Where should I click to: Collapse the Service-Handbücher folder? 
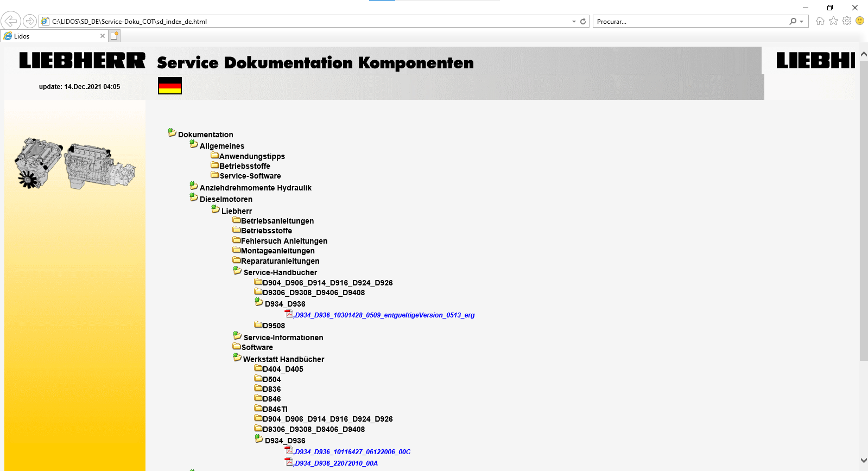[237, 270]
